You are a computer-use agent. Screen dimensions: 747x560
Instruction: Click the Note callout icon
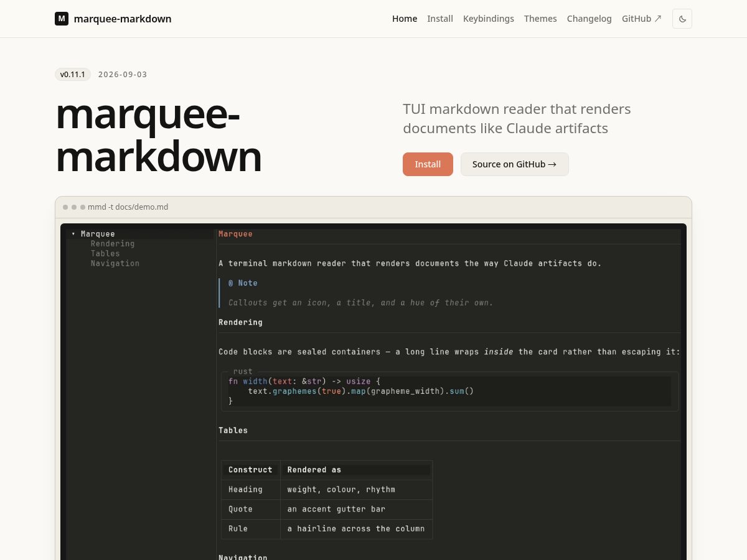(231, 283)
